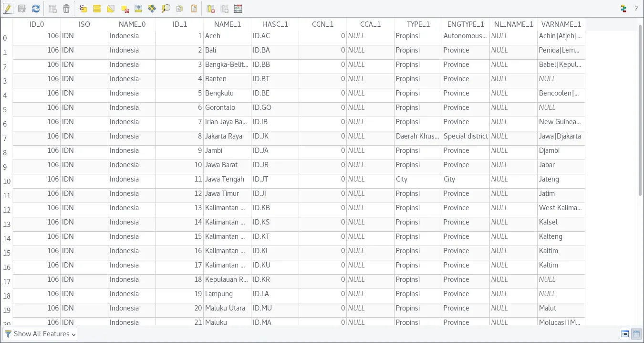Select features using an expression
Screen dimensions: 644x343
pyautogui.click(x=82, y=8)
